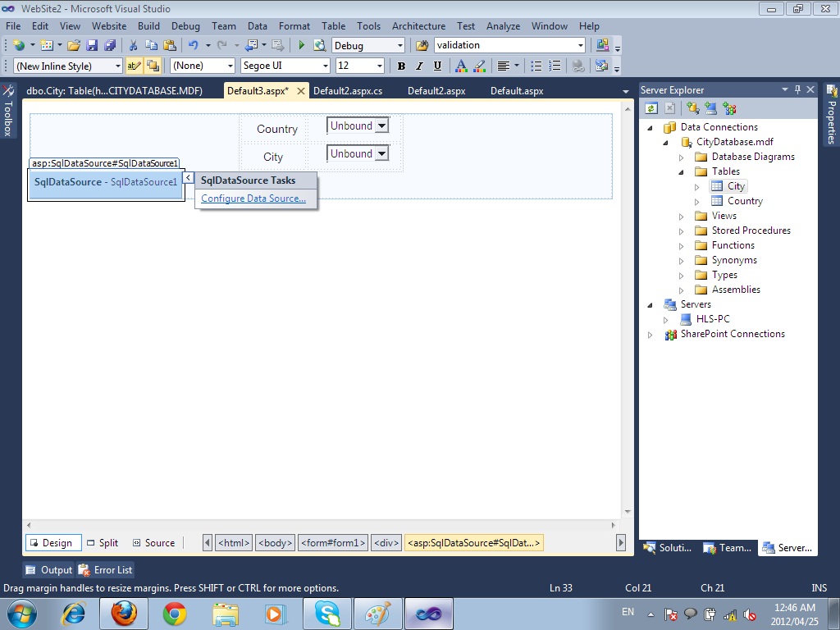Open the Format menu
Screen dimensions: 840x630
coord(294,26)
